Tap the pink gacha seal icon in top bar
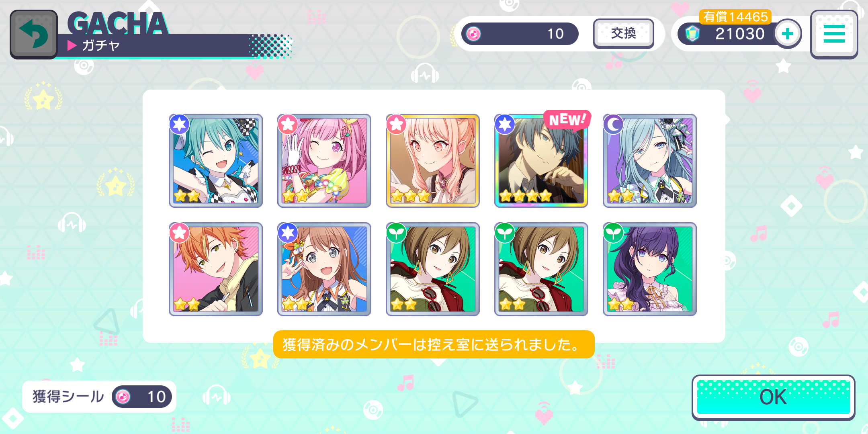The height and width of the screenshot is (434, 868). coord(473,34)
